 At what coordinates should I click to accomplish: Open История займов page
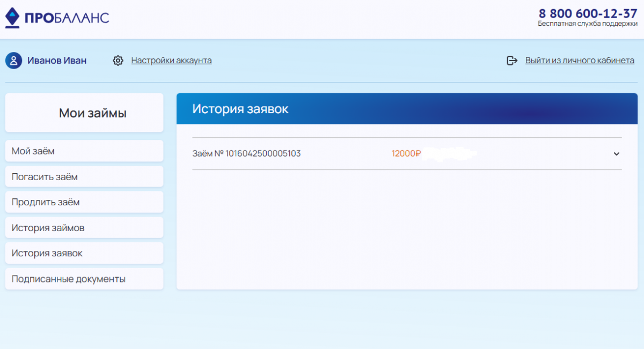pyautogui.click(x=84, y=228)
